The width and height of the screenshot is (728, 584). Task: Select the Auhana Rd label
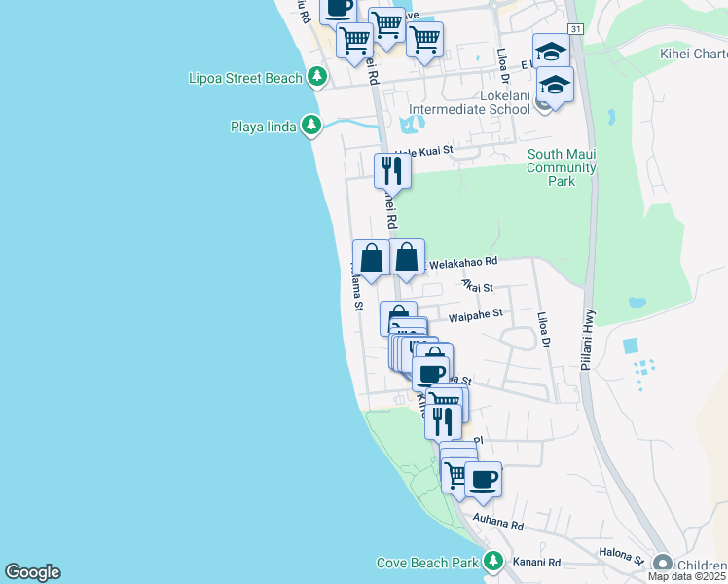pyautogui.click(x=498, y=522)
